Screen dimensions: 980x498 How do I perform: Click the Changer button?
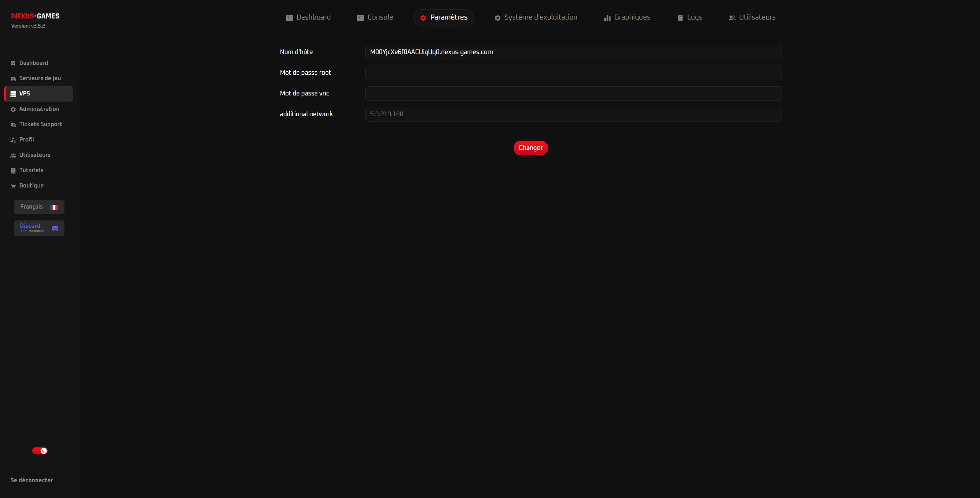point(531,148)
